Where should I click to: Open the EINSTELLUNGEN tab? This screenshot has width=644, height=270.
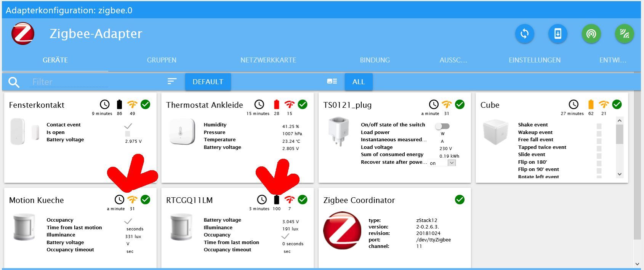[535, 60]
